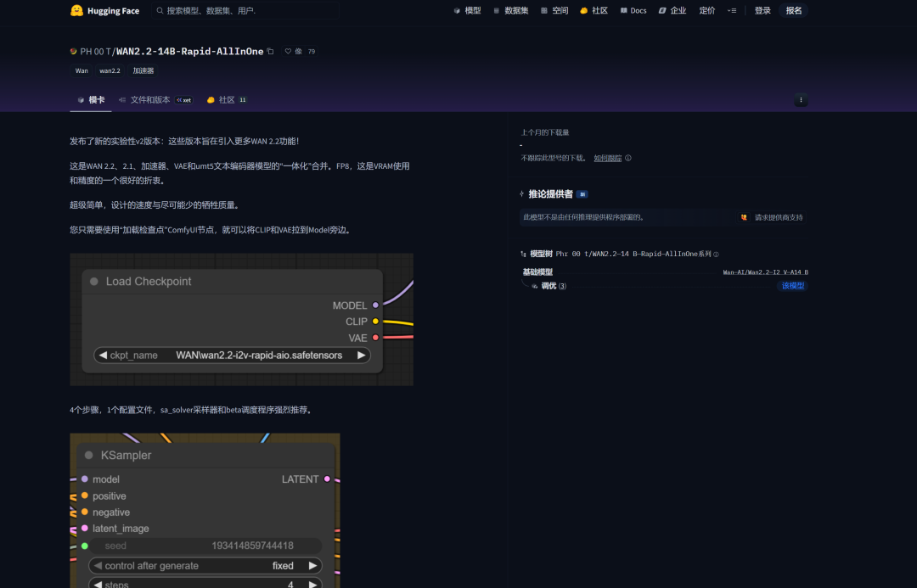Viewport: 917px width, 588px height.
Task: Click the 该模型 badge
Action: click(x=793, y=286)
